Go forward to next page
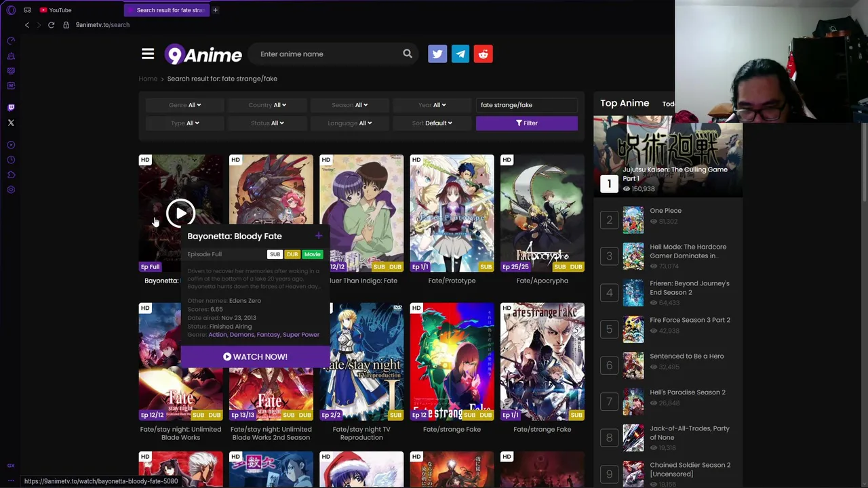The width and height of the screenshot is (868, 488). click(x=39, y=25)
